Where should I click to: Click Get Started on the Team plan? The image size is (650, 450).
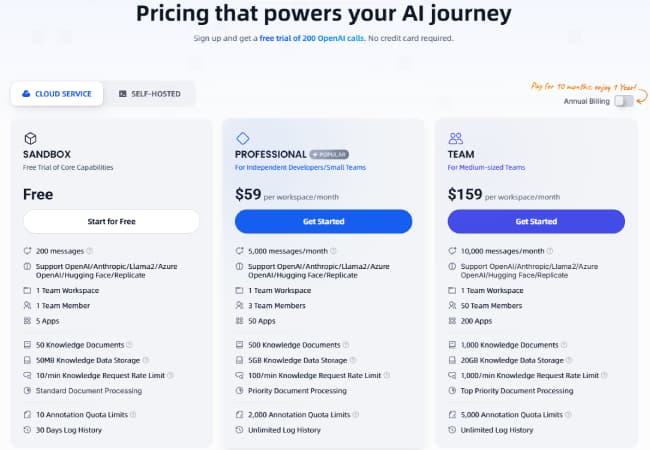click(536, 221)
